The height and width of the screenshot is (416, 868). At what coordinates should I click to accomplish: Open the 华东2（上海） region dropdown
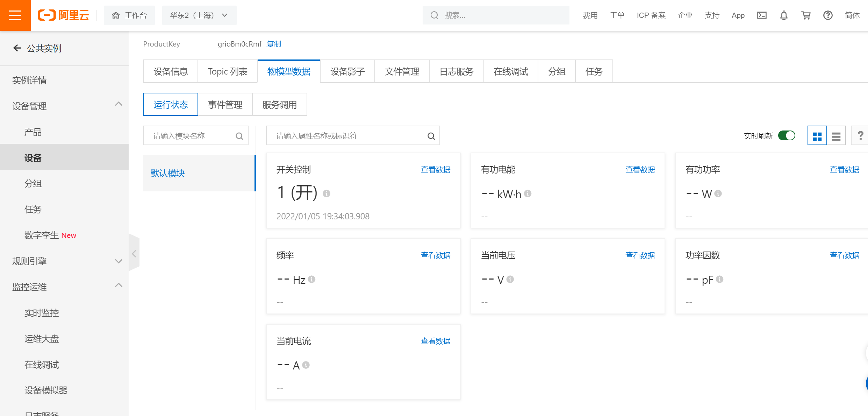[199, 15]
